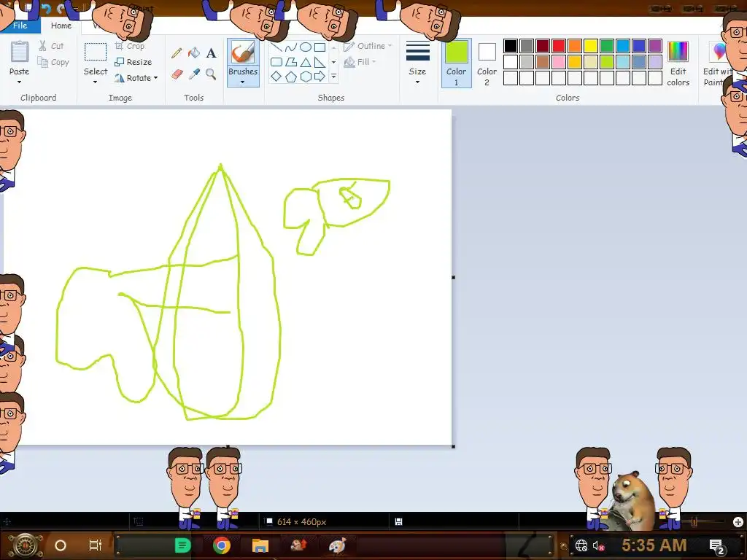Click the Paste clipboard icon
The width and height of the screenshot is (747, 560).
point(20,52)
